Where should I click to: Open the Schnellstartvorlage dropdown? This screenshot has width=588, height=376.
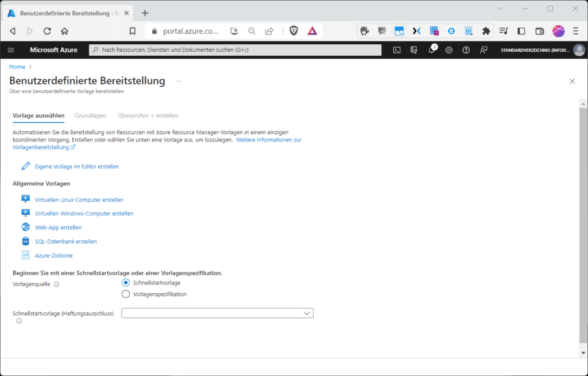217,313
